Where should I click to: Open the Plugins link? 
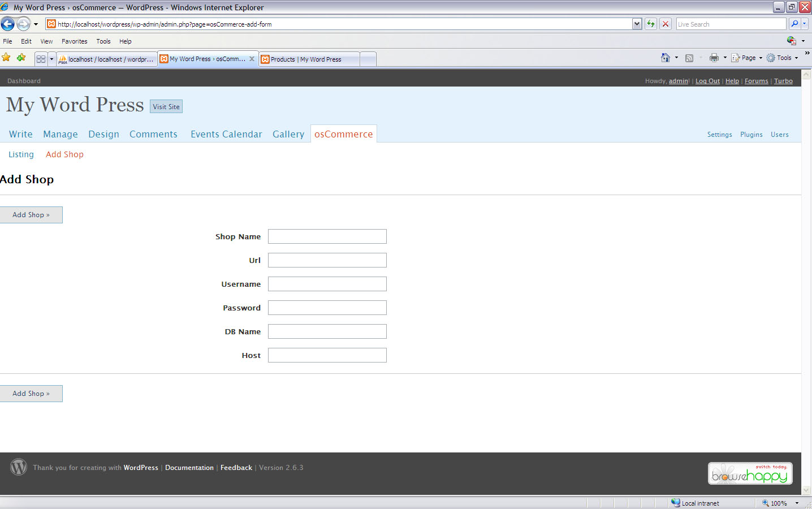751,135
